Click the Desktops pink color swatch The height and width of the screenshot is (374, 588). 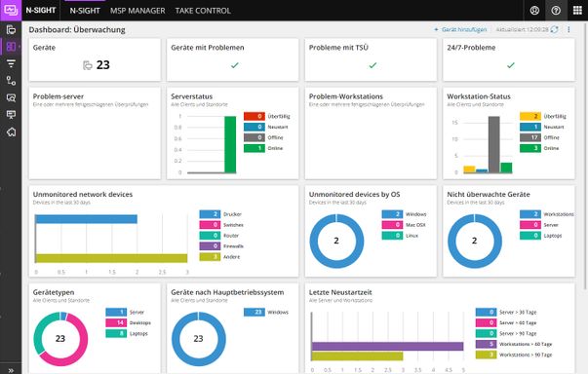tap(116, 322)
